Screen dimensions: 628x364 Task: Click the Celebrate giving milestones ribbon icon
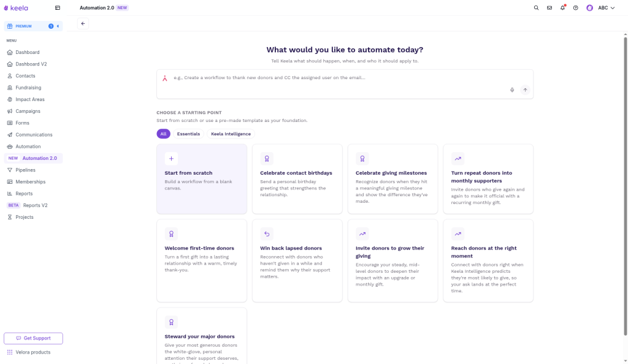(x=362, y=159)
